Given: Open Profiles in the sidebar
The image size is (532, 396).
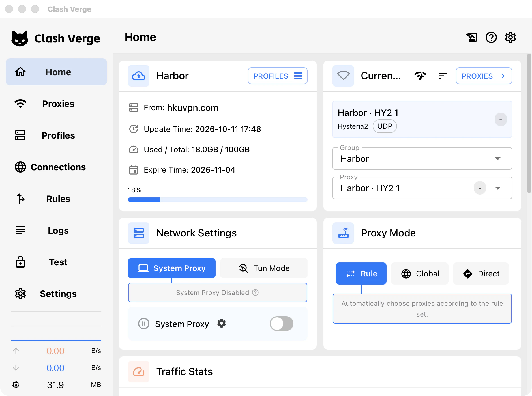Looking at the screenshot, I should [x=56, y=135].
